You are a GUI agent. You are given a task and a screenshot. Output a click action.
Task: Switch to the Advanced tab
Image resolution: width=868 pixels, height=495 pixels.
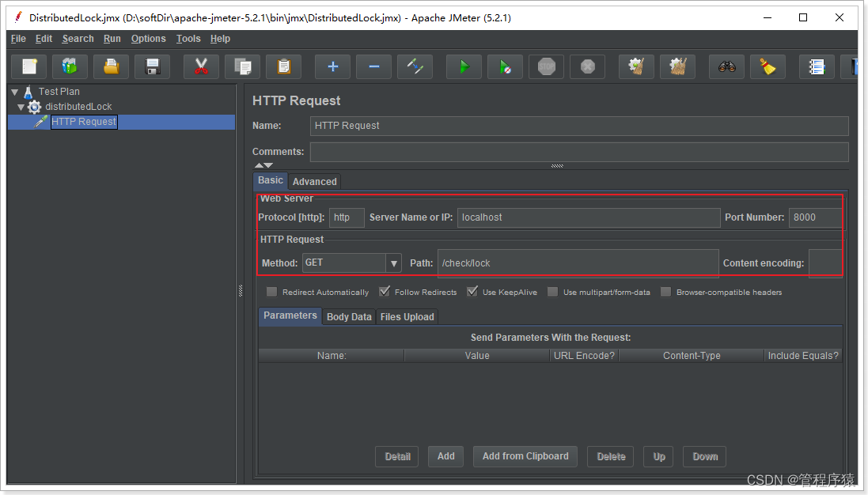click(314, 181)
